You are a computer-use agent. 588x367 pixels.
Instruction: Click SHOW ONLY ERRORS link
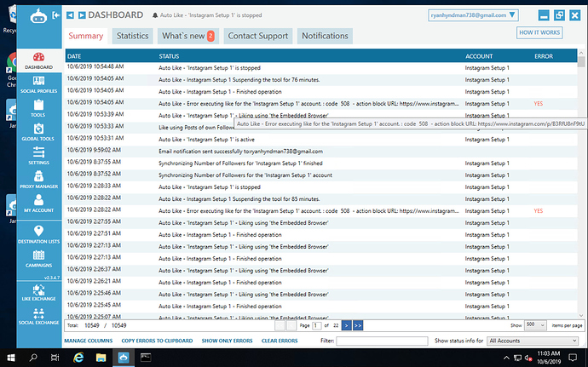coord(227,341)
